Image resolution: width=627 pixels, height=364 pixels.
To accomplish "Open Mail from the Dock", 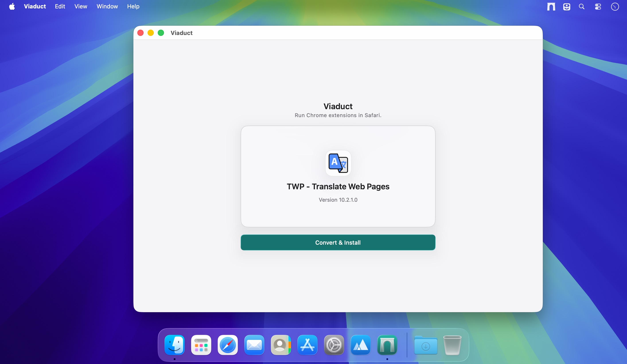I will pos(254,345).
